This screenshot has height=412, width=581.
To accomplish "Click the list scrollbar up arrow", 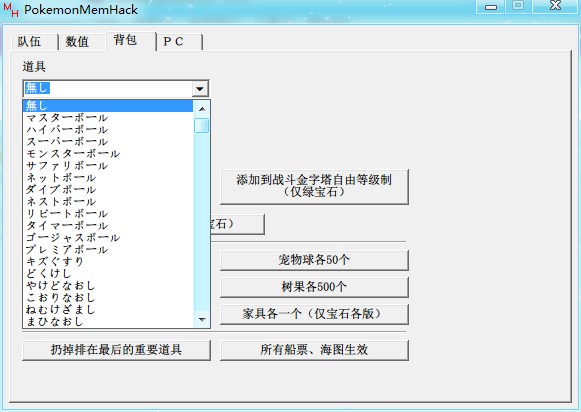I will [202, 109].
